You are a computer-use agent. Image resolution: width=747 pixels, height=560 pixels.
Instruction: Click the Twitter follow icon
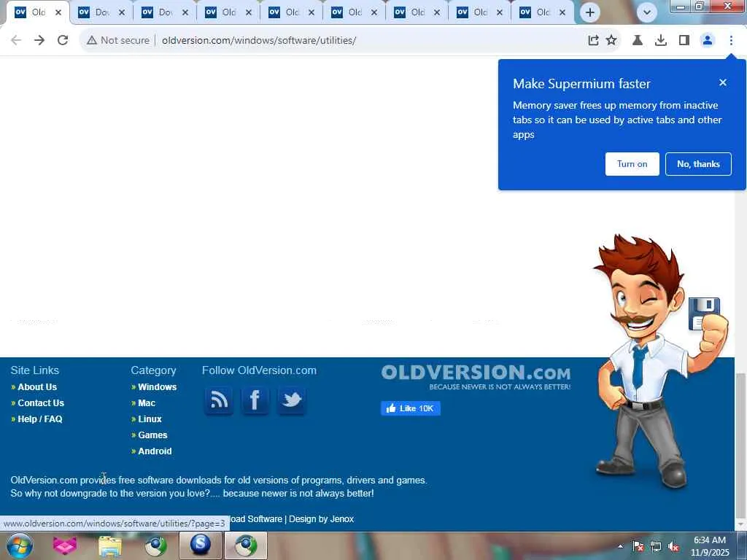[291, 400]
